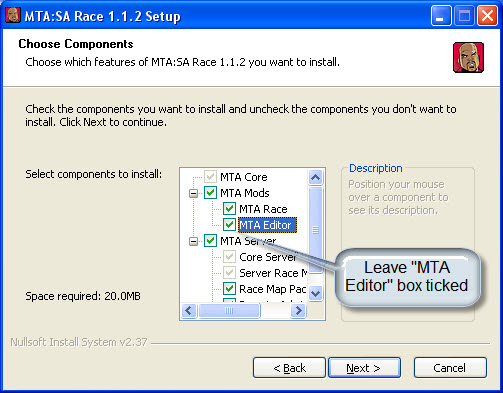
Task: Select the MTA Core label
Action: pyautogui.click(x=244, y=177)
